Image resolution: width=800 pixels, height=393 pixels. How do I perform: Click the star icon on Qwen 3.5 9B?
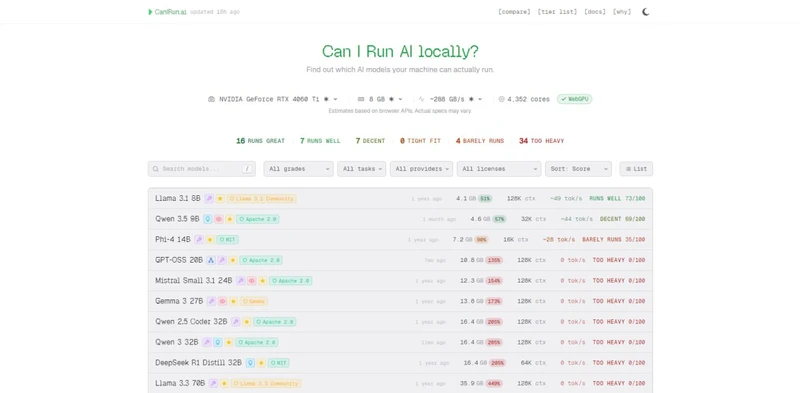[x=230, y=219]
